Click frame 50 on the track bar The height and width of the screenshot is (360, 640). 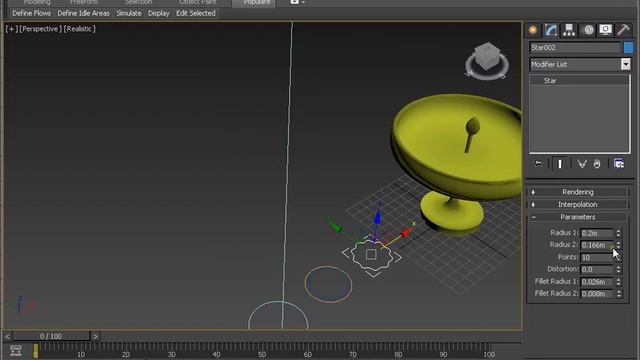[262, 351]
